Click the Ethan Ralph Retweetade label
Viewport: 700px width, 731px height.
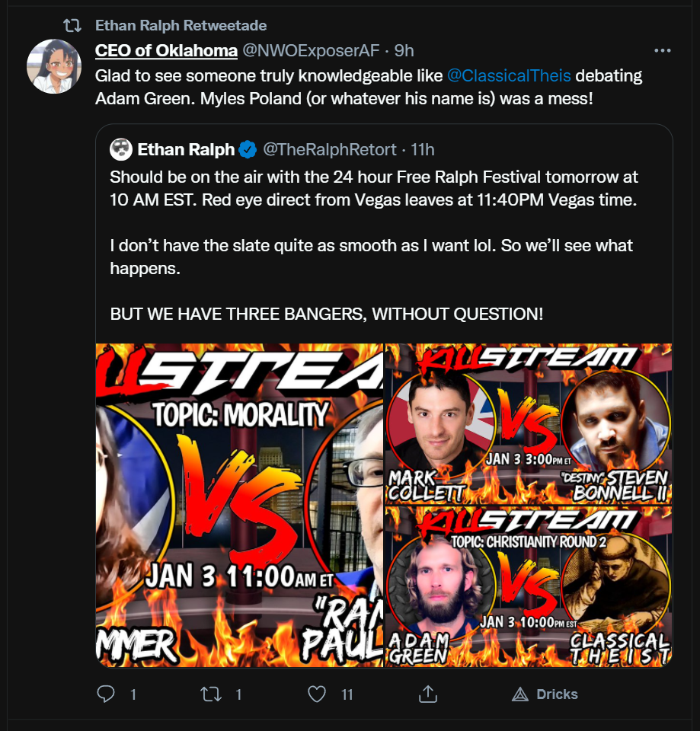pos(181,25)
